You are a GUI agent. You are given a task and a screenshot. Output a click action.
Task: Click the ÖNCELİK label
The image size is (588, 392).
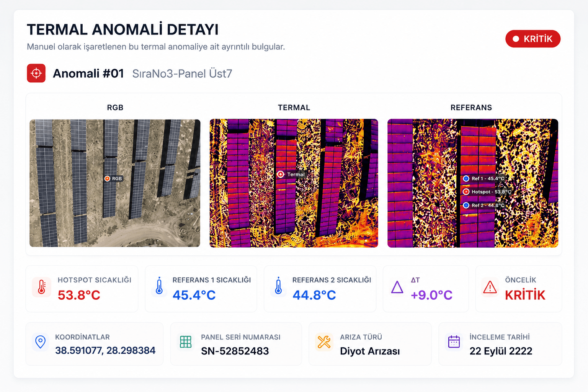[521, 280]
